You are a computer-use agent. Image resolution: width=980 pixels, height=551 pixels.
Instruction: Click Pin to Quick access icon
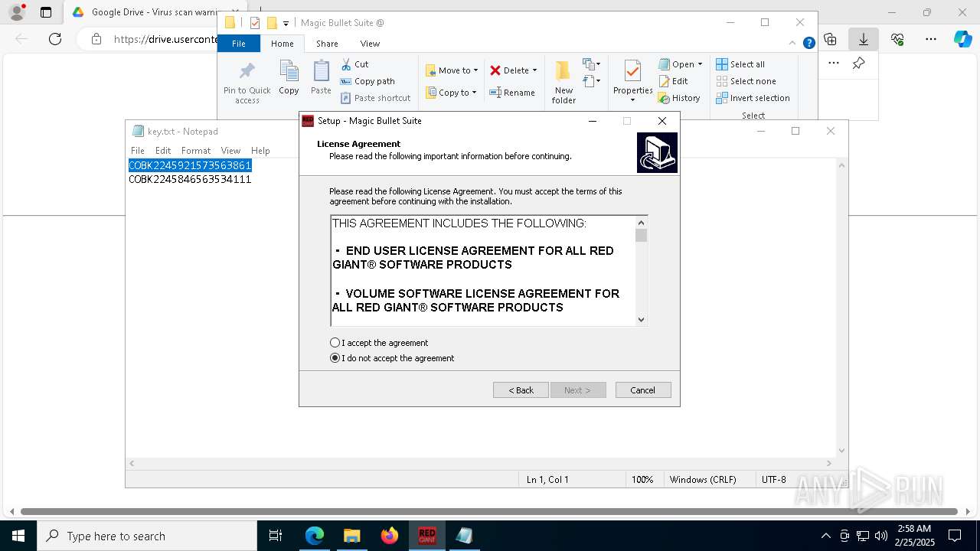pyautogui.click(x=247, y=83)
